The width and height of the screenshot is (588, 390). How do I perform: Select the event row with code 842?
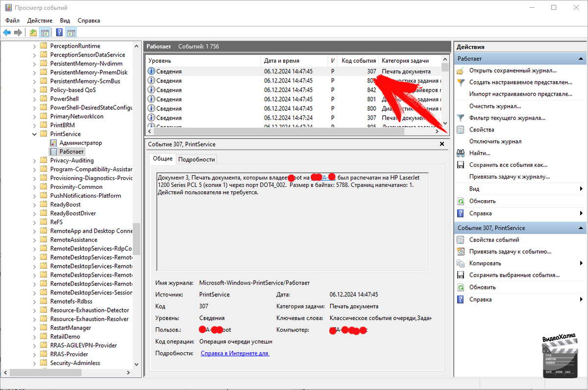coord(293,90)
